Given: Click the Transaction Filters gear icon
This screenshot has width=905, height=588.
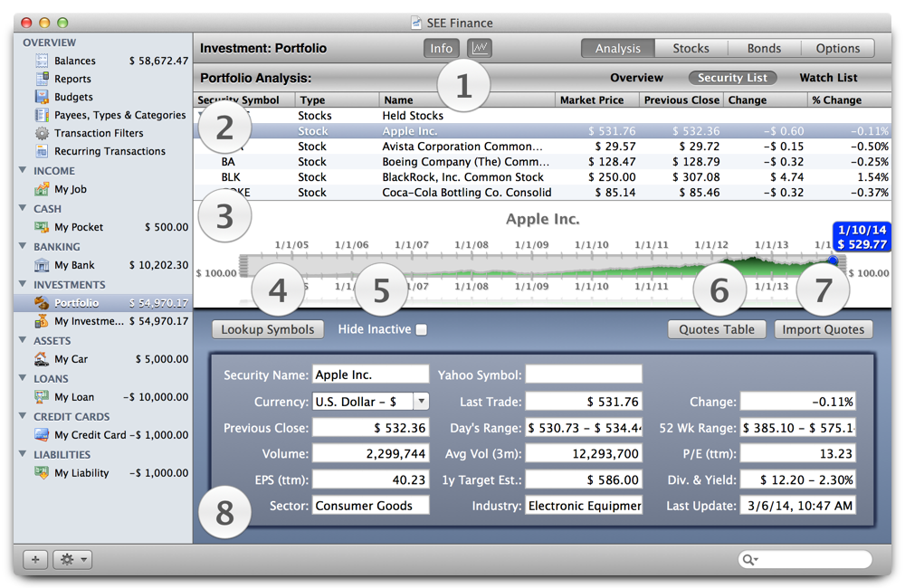Looking at the screenshot, I should 42,133.
